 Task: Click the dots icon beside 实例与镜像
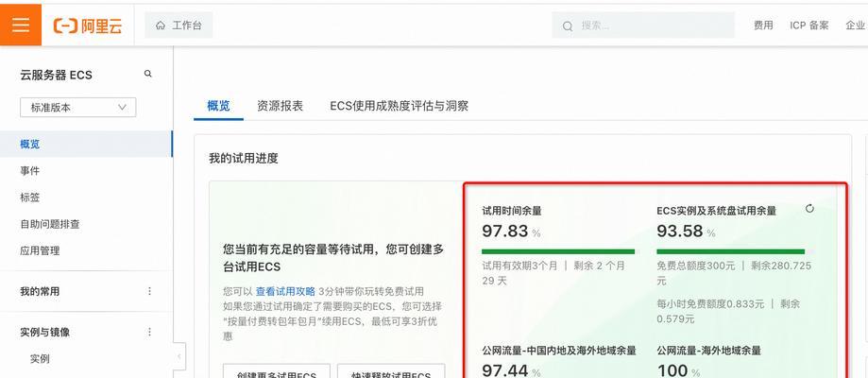pos(149,333)
